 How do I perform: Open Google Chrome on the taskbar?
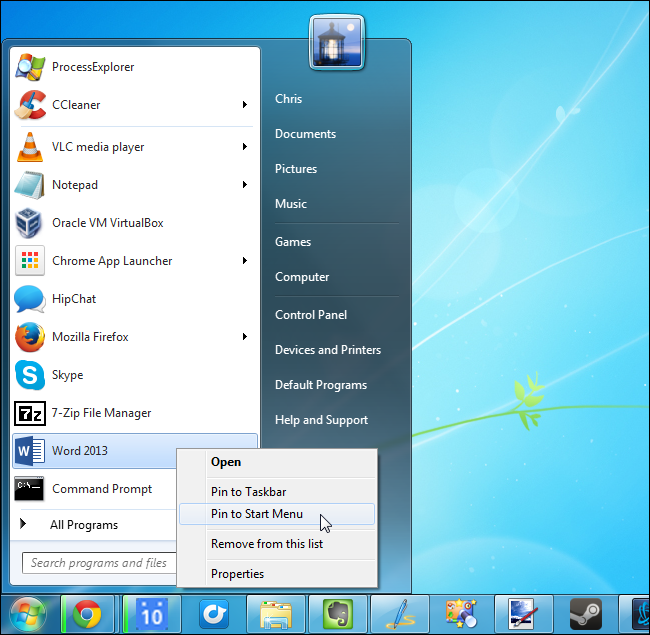tap(87, 615)
